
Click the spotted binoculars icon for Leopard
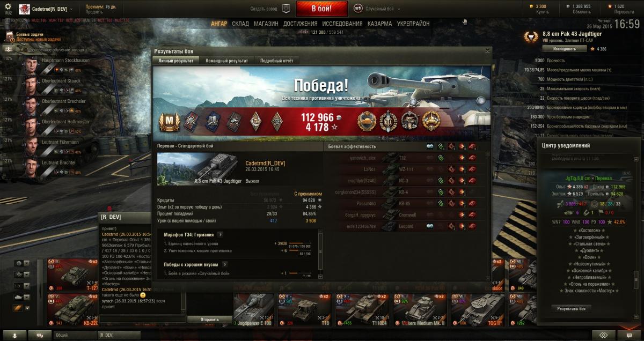(x=430, y=226)
